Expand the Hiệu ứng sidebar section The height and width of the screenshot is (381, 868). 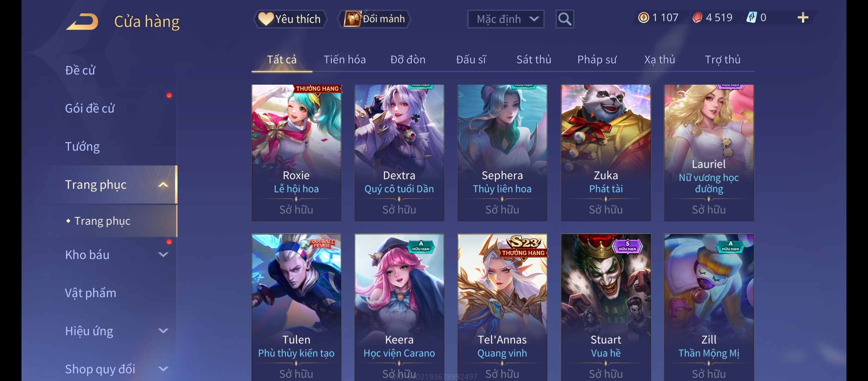coord(163,331)
